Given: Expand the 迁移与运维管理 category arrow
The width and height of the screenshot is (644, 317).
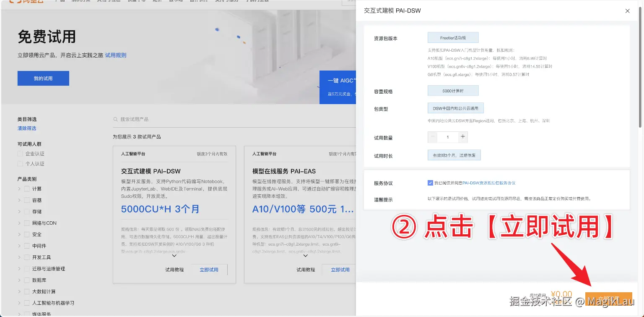Looking at the screenshot, I should [19, 269].
